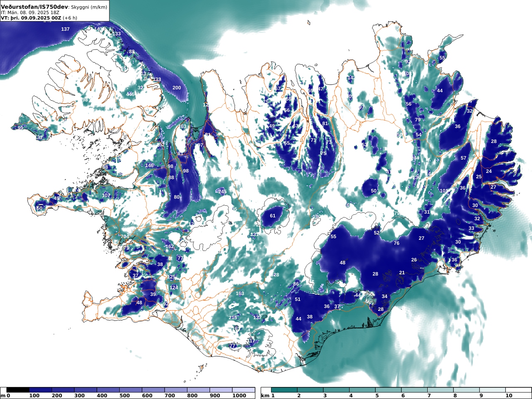Click the 162 visibility value
Image resolution: width=532 pixels, height=399 pixels.
170,246
